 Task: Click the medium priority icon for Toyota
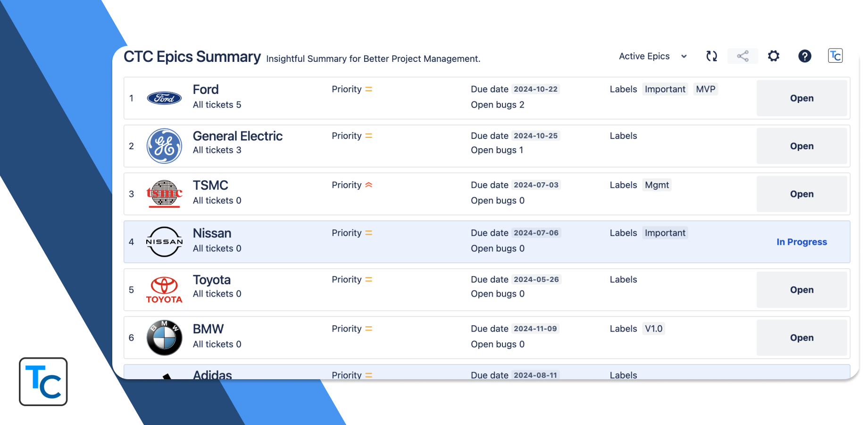coord(369,280)
